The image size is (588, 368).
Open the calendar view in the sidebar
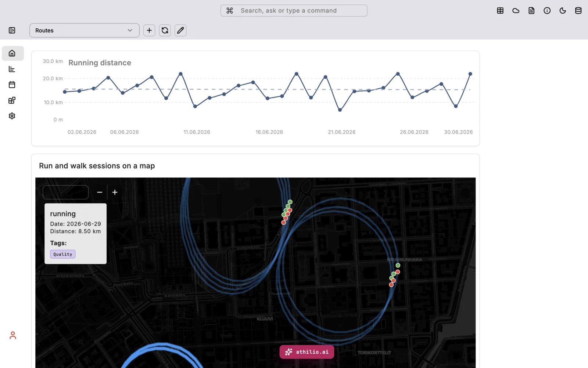(x=12, y=85)
